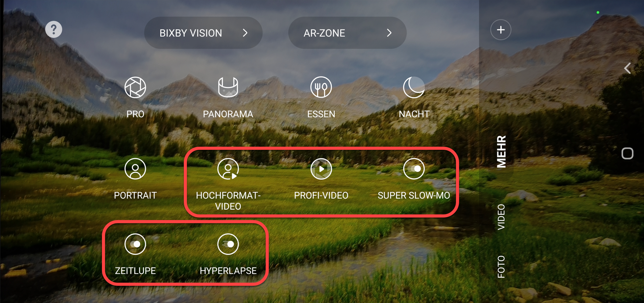Switch to the FOTO tab

(x=501, y=267)
